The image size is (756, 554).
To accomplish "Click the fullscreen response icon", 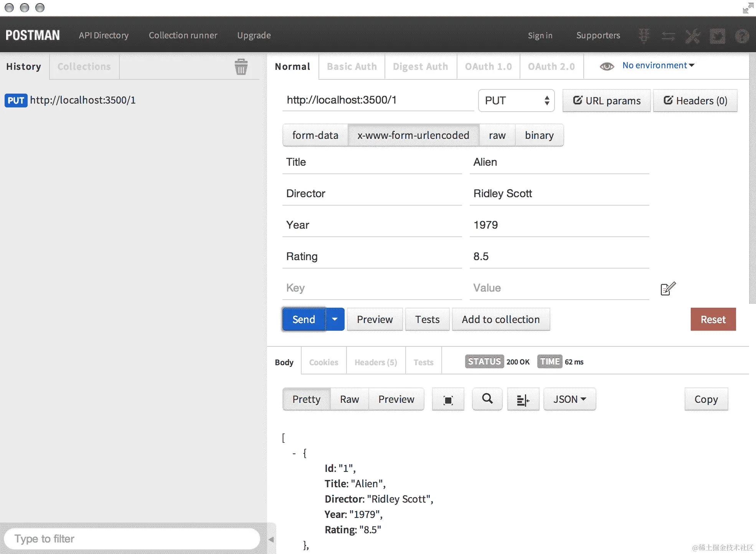I will 448,400.
